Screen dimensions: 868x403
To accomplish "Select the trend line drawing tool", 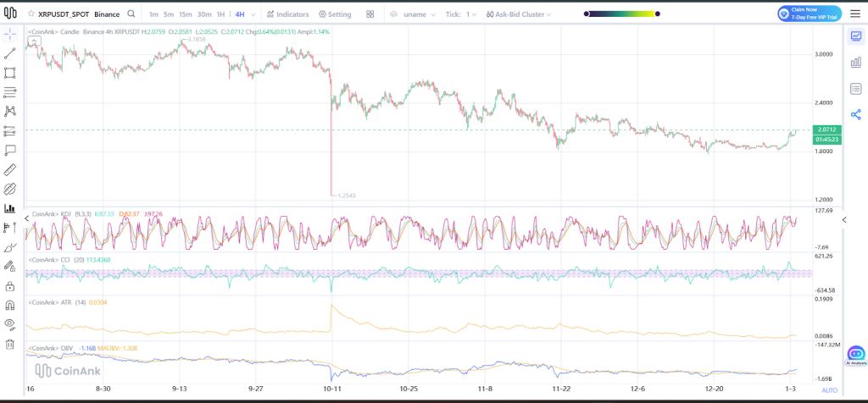I will 9,53.
